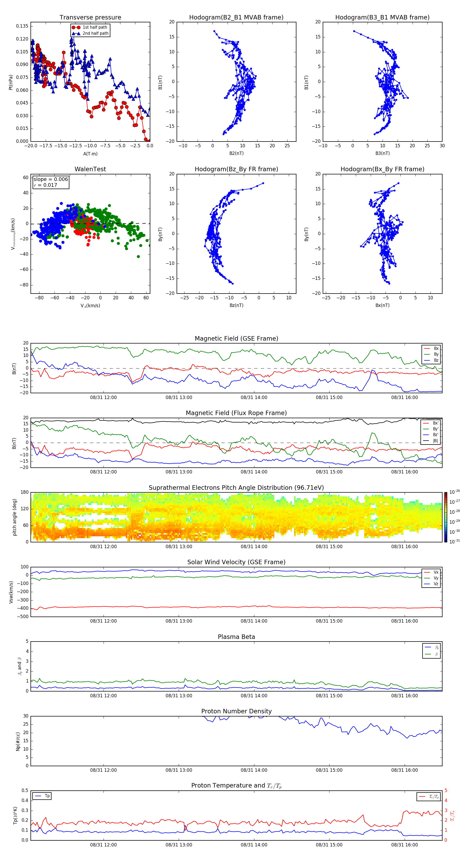This screenshot has width=473, height=868.
Task: Click the "slope = 0.006" annotation
Action: coord(51,179)
